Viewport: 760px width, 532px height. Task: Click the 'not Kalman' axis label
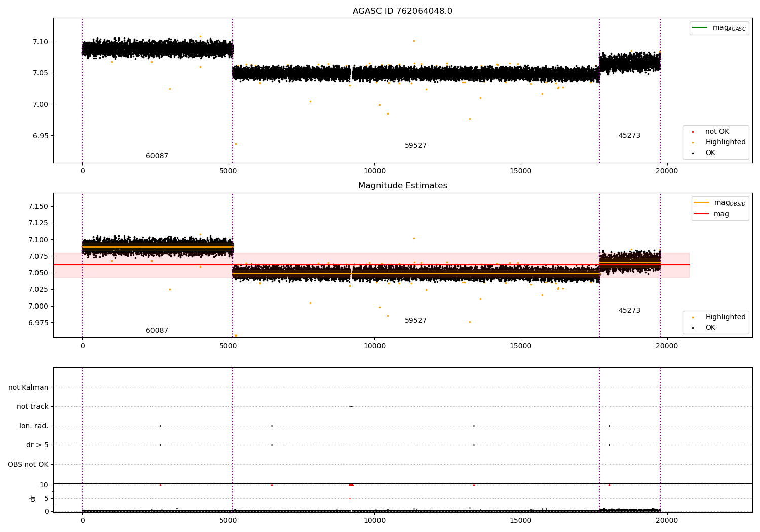[28, 388]
